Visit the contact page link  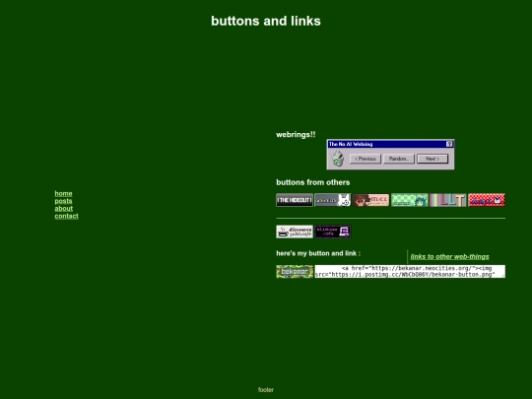point(67,216)
